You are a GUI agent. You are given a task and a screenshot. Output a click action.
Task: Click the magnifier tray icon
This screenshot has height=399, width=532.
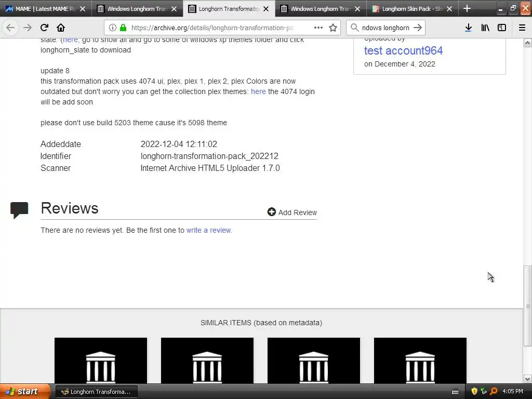point(494,392)
